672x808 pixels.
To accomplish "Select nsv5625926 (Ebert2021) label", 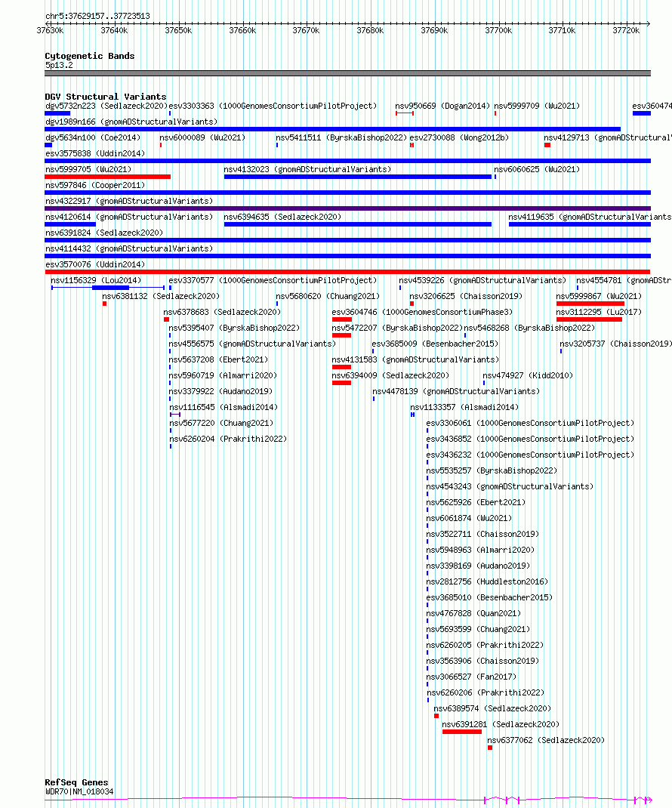I will tap(476, 502).
